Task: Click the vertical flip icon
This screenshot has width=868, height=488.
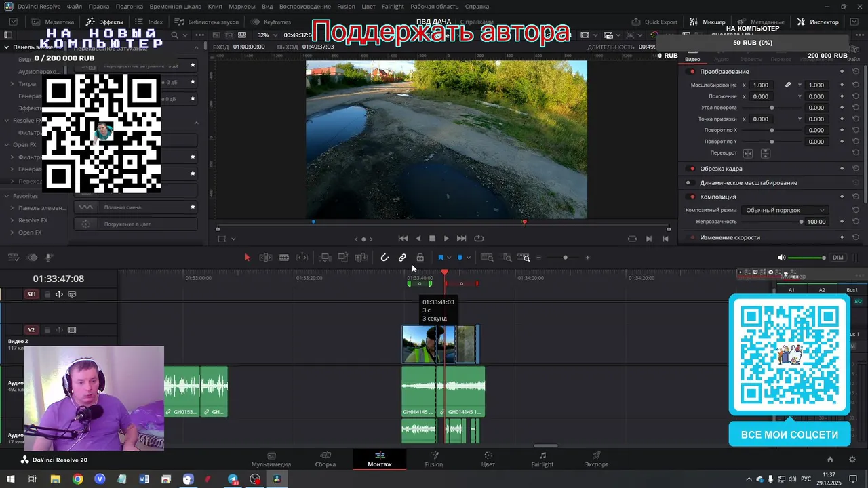Action: (765, 153)
